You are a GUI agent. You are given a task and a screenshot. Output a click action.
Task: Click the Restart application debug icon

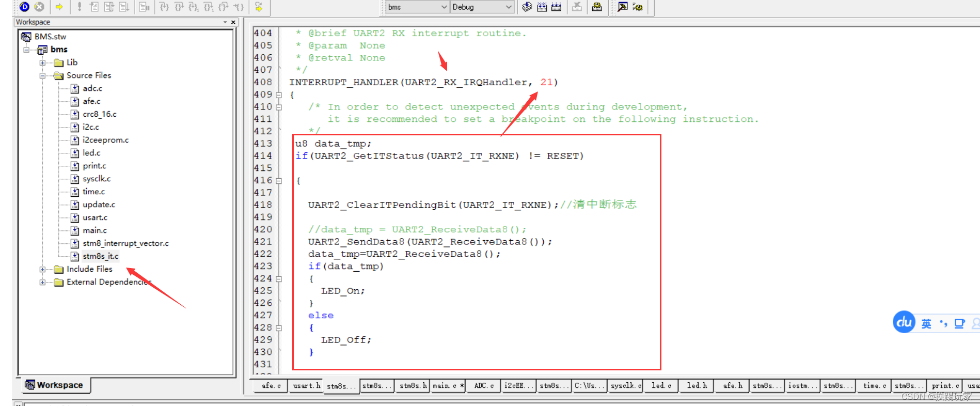click(109, 7)
